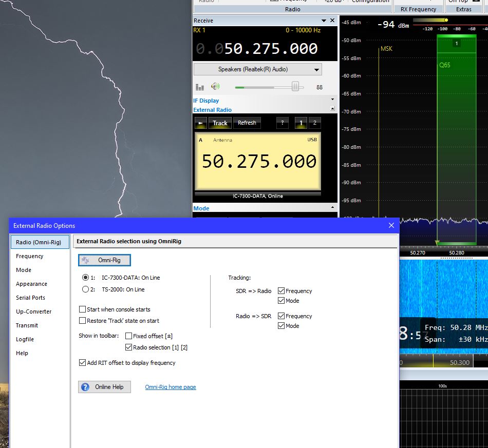
Task: Open the Serial Ports options page
Action: (30, 298)
